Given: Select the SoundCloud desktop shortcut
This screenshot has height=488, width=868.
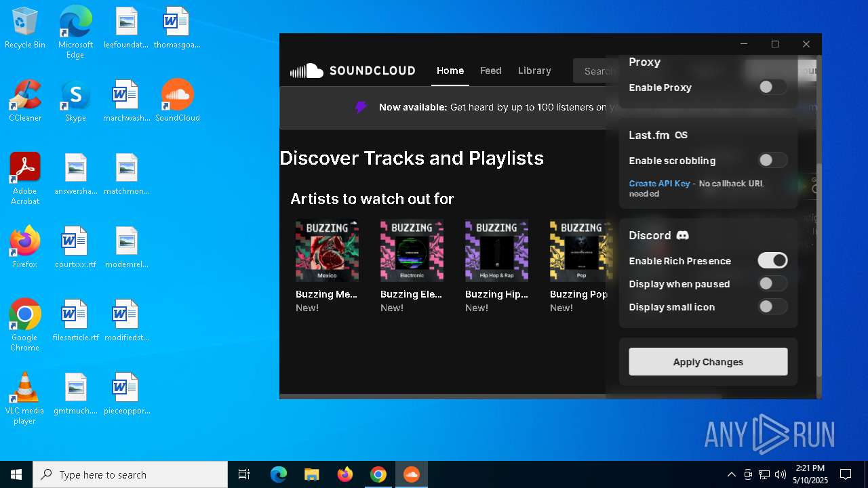Looking at the screenshot, I should coord(178,101).
